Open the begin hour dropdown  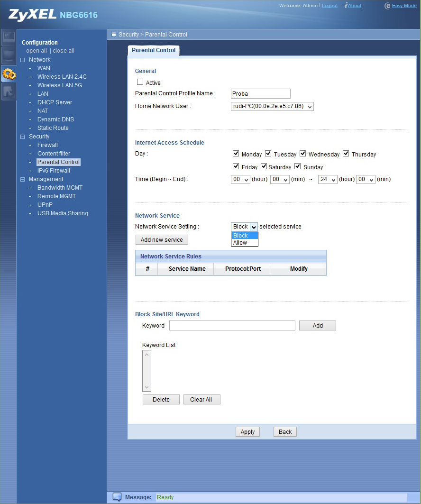click(x=240, y=179)
